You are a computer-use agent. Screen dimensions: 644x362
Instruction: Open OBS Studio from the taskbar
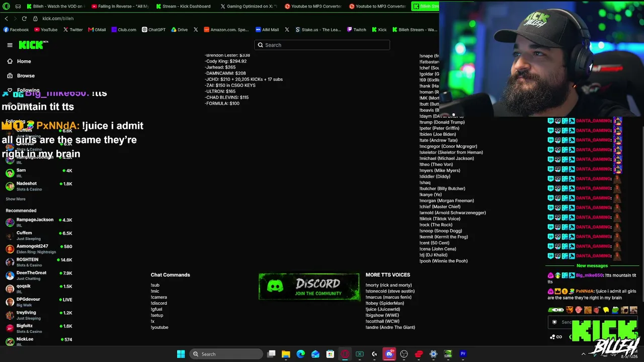[x=404, y=354]
